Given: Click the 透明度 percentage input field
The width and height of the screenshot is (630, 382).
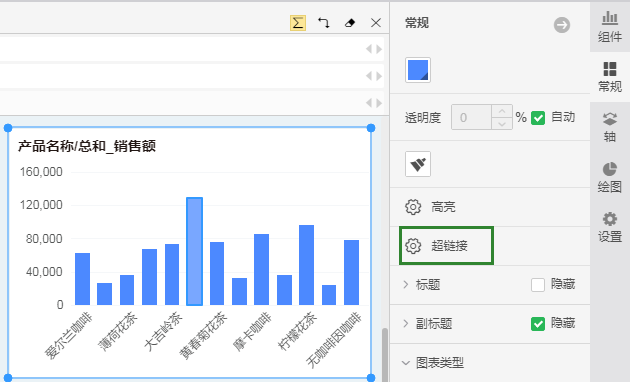Looking at the screenshot, I should click(471, 117).
